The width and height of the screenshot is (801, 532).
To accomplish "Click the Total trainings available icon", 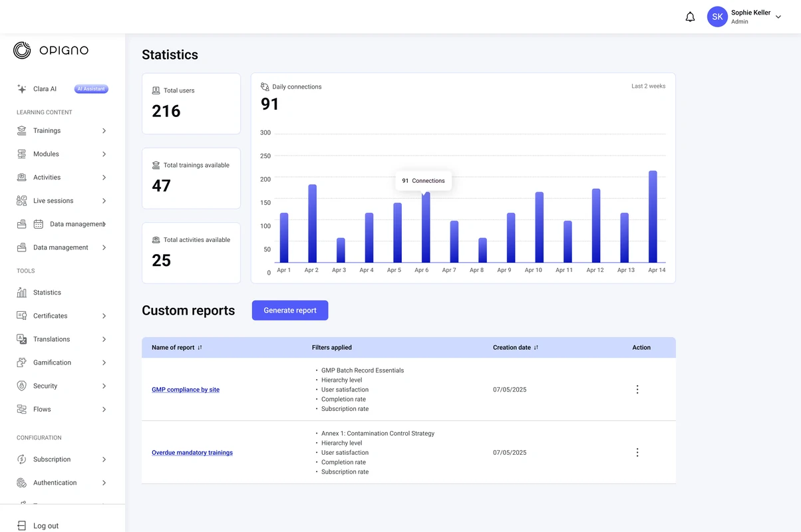I will coord(156,165).
